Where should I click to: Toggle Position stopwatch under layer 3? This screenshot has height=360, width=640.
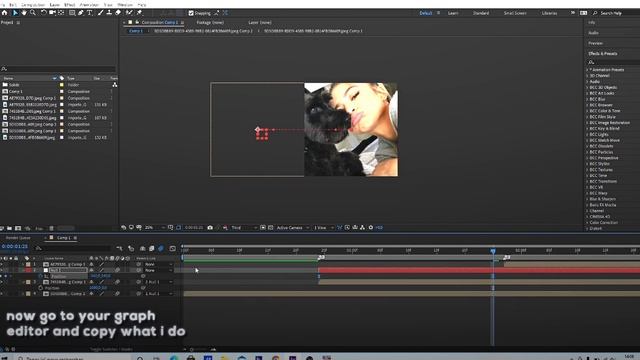point(40,288)
